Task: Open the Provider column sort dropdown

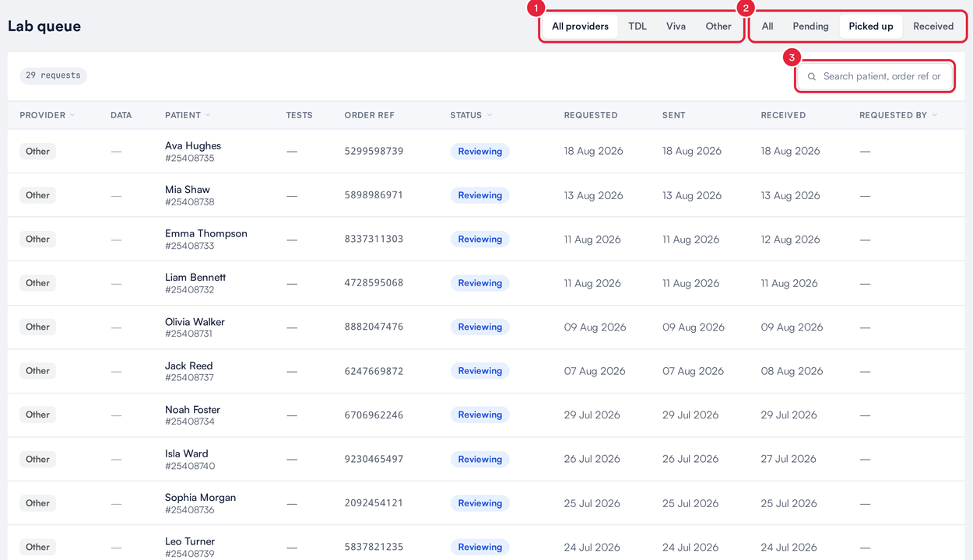Action: coord(72,115)
